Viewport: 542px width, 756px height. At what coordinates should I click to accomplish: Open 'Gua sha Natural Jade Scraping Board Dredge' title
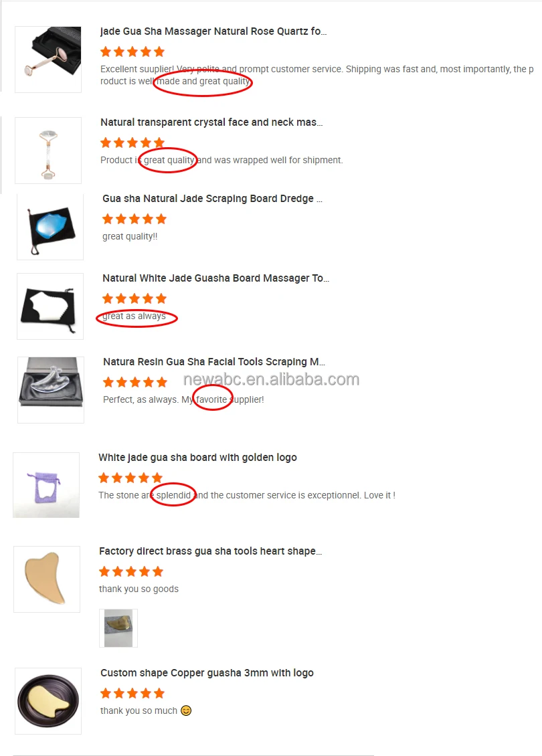[212, 199]
